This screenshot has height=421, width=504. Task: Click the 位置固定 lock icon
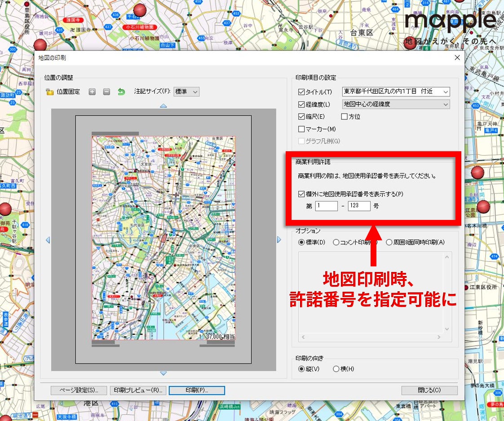pyautogui.click(x=49, y=92)
